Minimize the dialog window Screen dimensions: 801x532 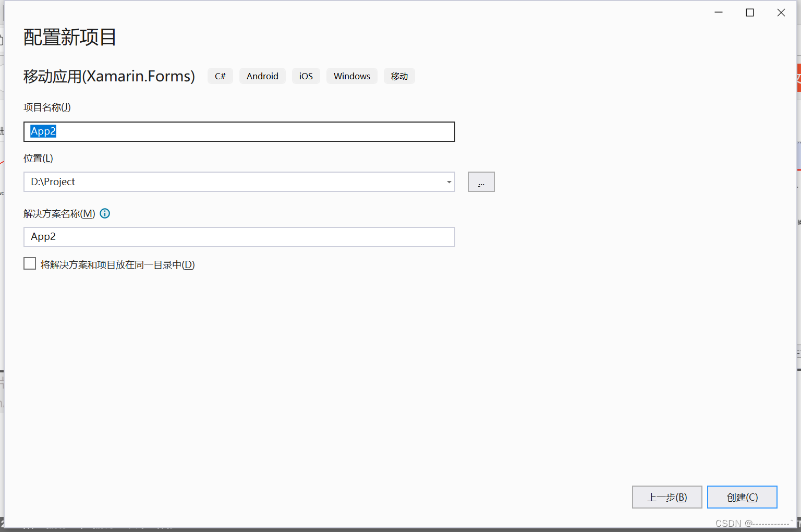click(x=719, y=13)
